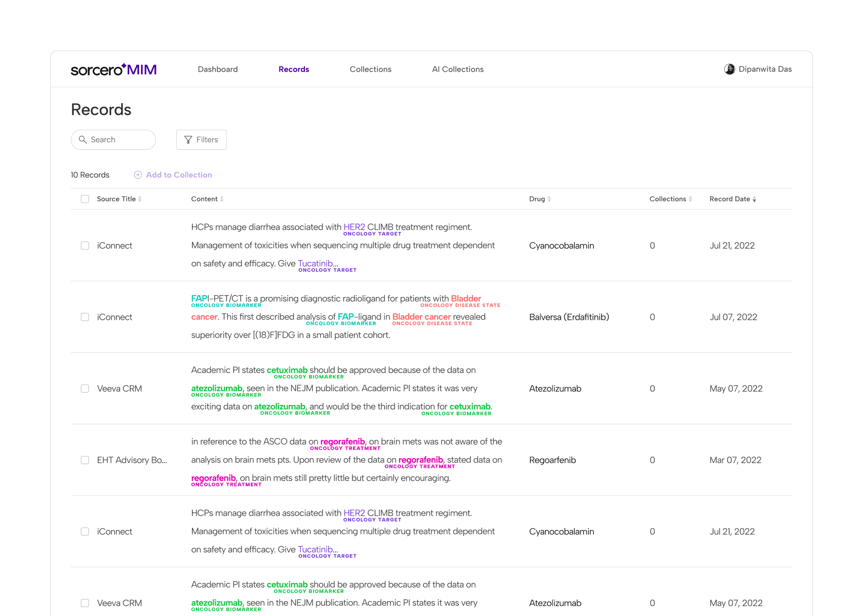This screenshot has height=616, width=863.
Task: Click 'Jul 07, 2022' record date
Action: [733, 317]
